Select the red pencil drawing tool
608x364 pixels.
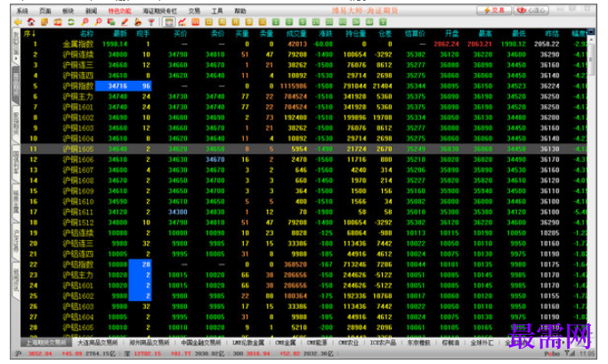click(125, 22)
